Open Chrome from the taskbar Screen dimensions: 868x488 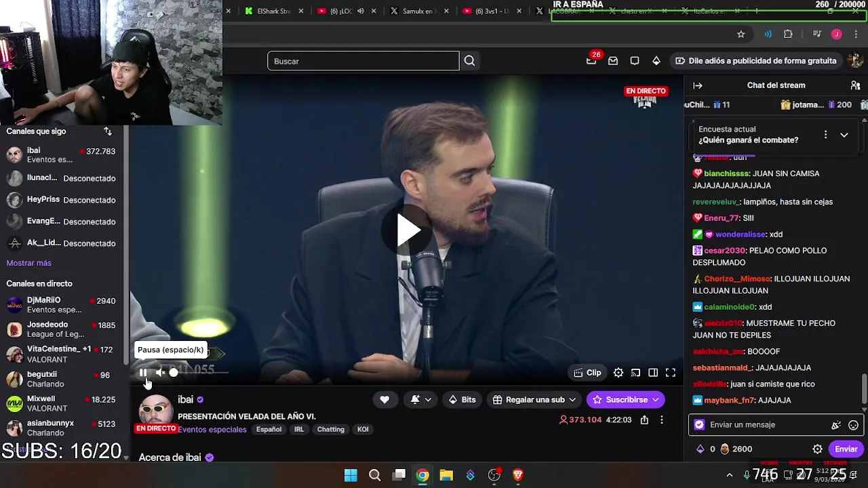[422, 475]
